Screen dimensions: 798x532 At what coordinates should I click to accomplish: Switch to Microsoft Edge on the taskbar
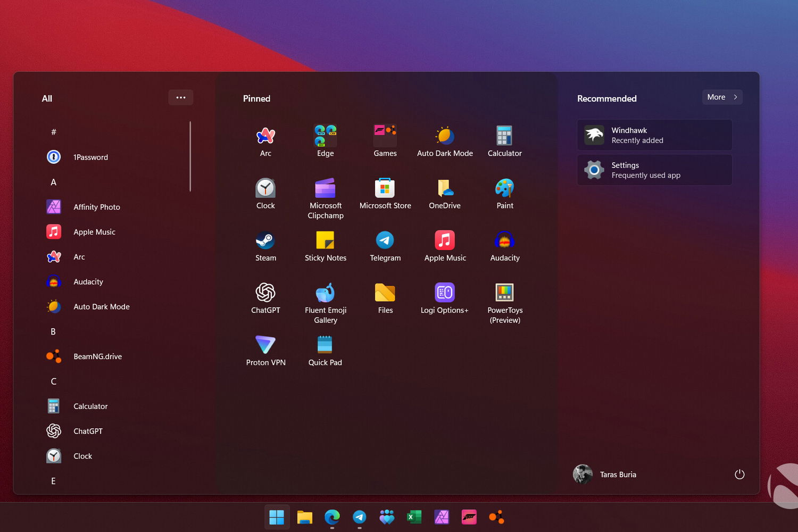point(332,517)
